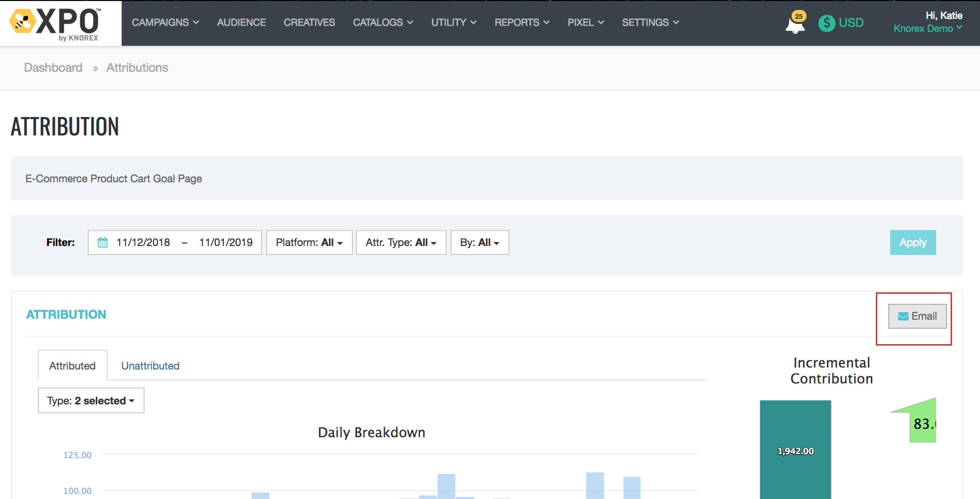Viewport: 980px width, 499px height.
Task: Go to Creatives in navigation bar
Action: (309, 22)
